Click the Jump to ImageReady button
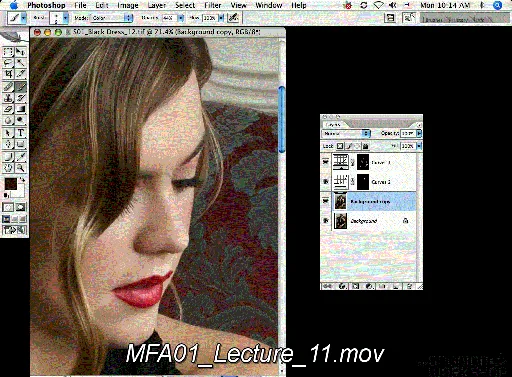 click(x=14, y=230)
